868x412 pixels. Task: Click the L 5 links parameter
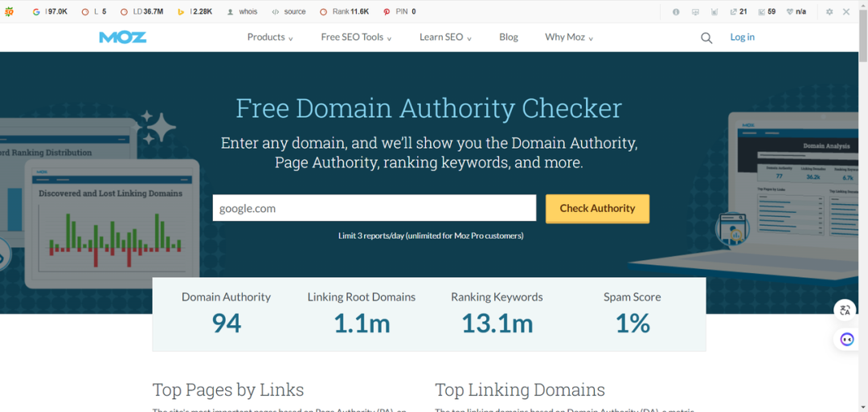point(93,11)
